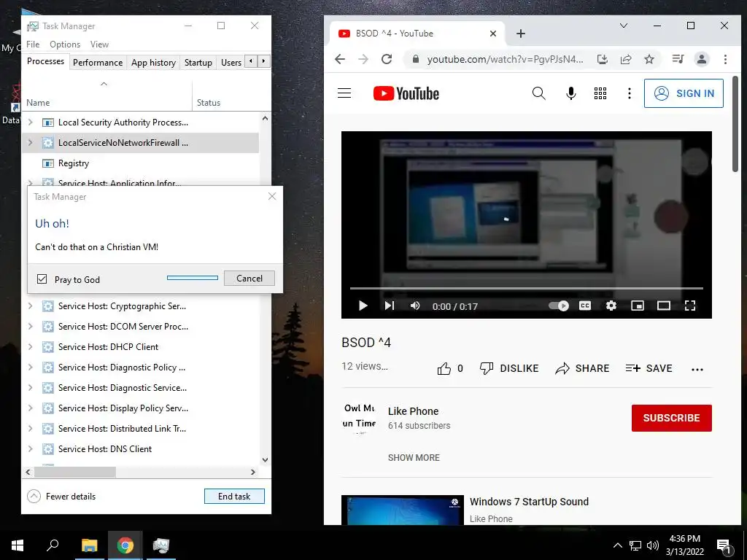This screenshot has height=560, width=747.
Task: Switch to App history tab
Action: (x=153, y=63)
